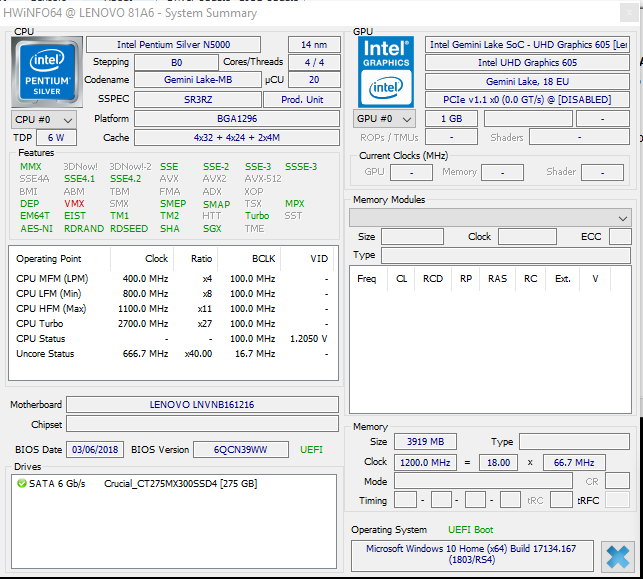The width and height of the screenshot is (643, 579).
Task: Click the green UEFI label beside BIOS Version
Action: pyautogui.click(x=311, y=450)
